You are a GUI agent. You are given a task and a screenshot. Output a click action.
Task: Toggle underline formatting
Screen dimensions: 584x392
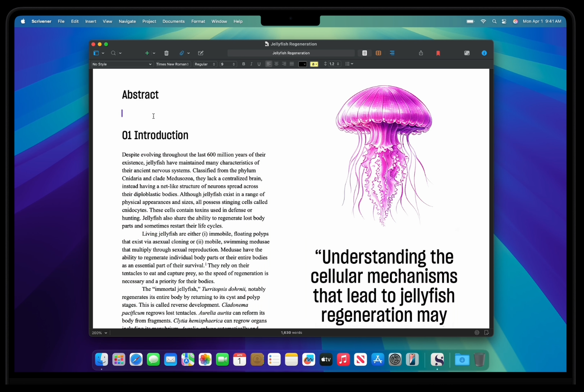point(259,64)
